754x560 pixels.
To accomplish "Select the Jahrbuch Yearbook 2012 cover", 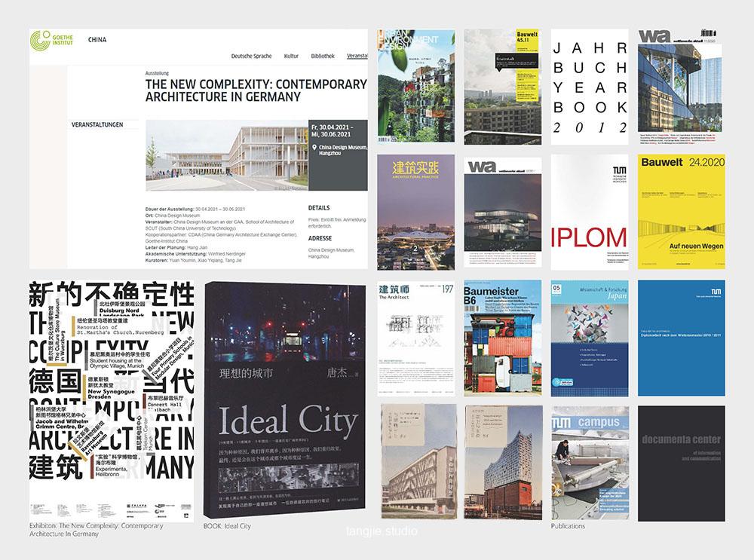I will pos(590,87).
